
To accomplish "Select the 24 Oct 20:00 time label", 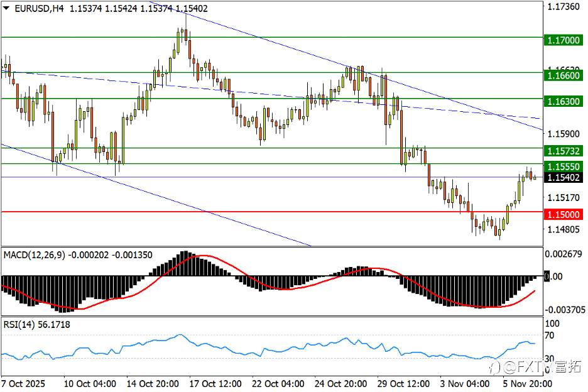I will [x=340, y=384].
